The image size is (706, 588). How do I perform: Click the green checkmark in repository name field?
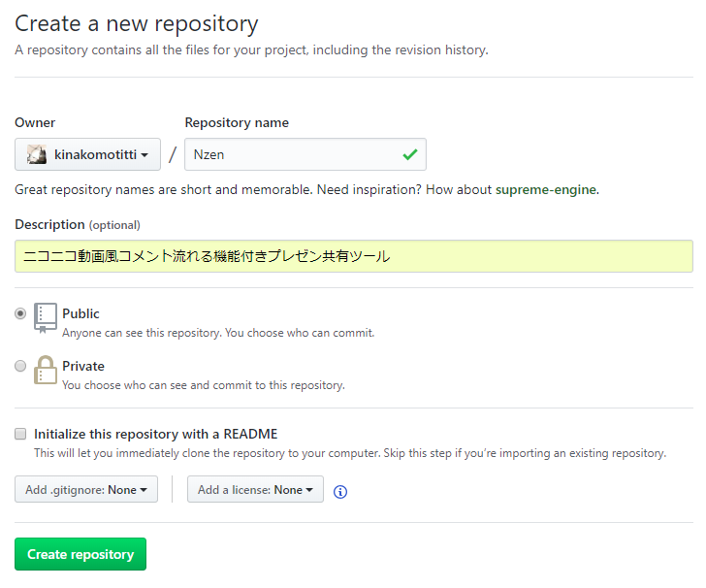409,154
